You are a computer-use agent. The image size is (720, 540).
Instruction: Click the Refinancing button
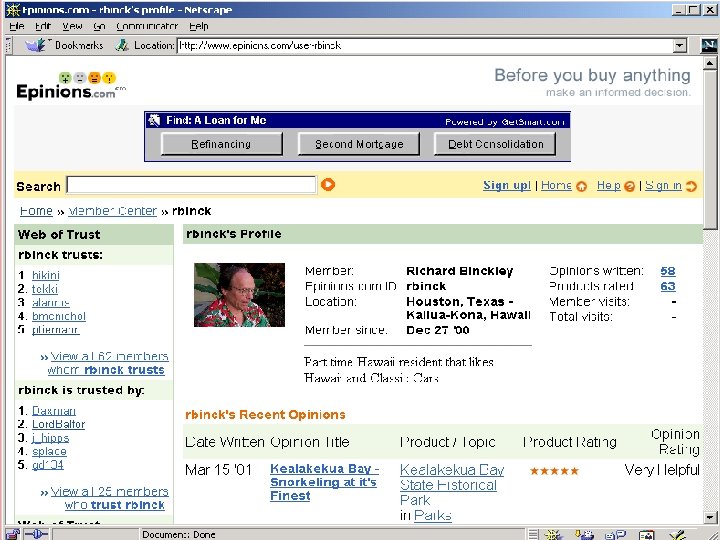221,144
